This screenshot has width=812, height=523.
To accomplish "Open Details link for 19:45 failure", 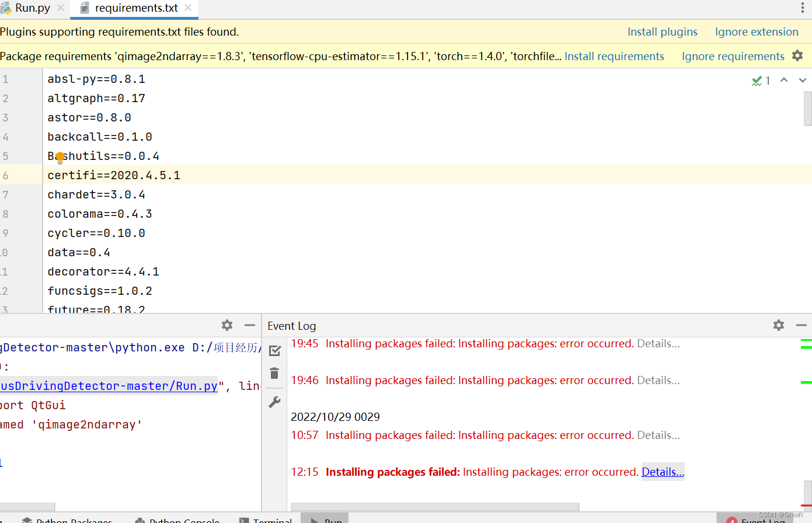I will [x=658, y=343].
